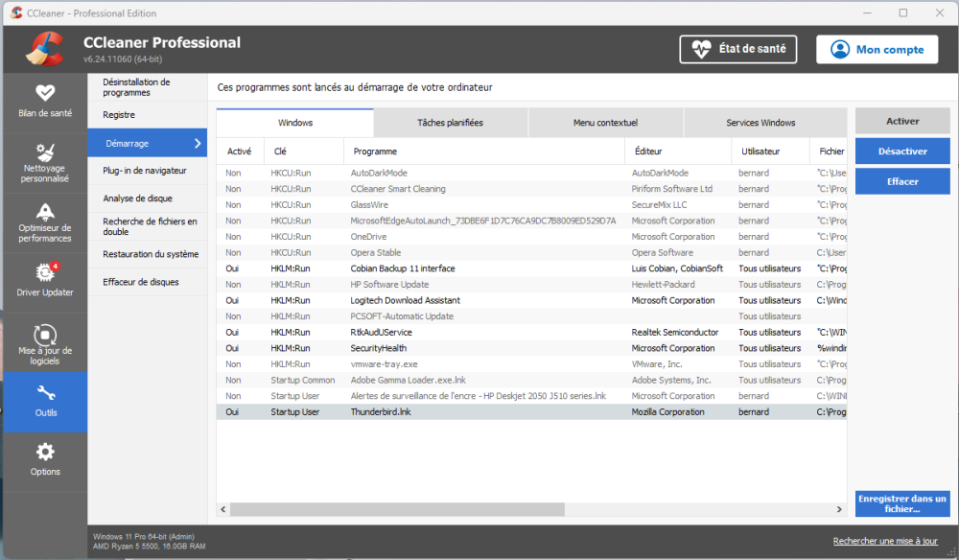Click Rechercher une mise à jour link
Screen dimensions: 959x560
pyautogui.click(x=885, y=541)
